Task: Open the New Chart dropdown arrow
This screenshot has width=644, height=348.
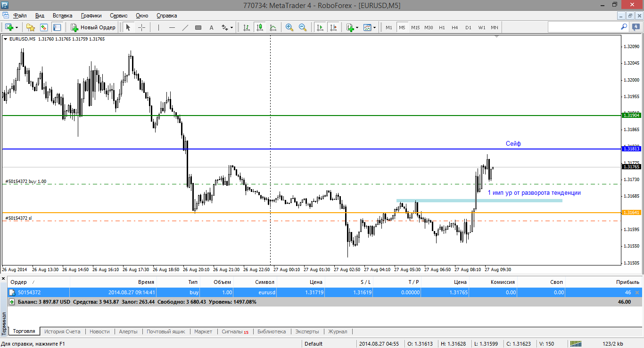Action: tap(17, 27)
